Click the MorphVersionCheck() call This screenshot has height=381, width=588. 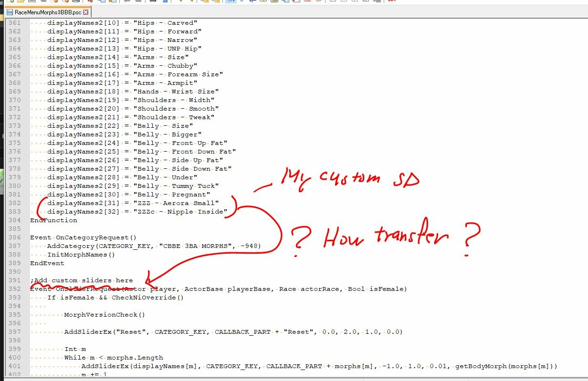[105, 315]
